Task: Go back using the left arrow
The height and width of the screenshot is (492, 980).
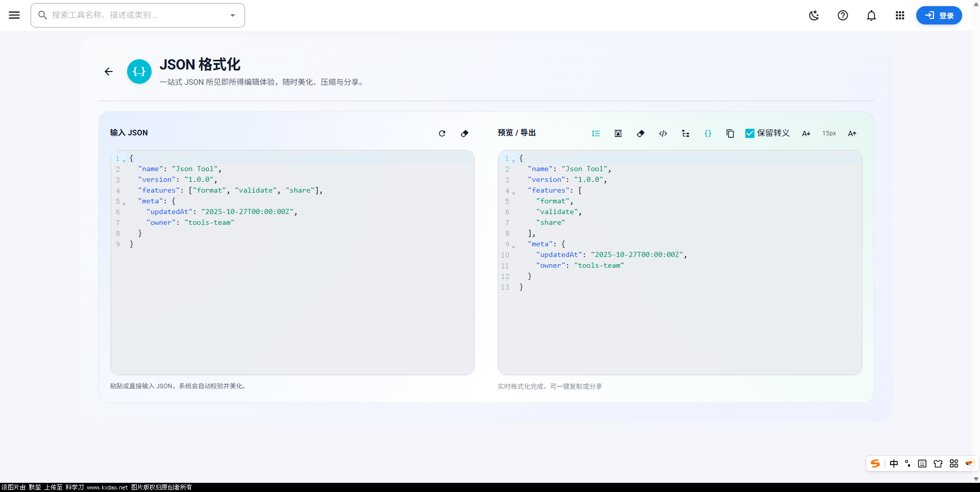Action: point(109,72)
